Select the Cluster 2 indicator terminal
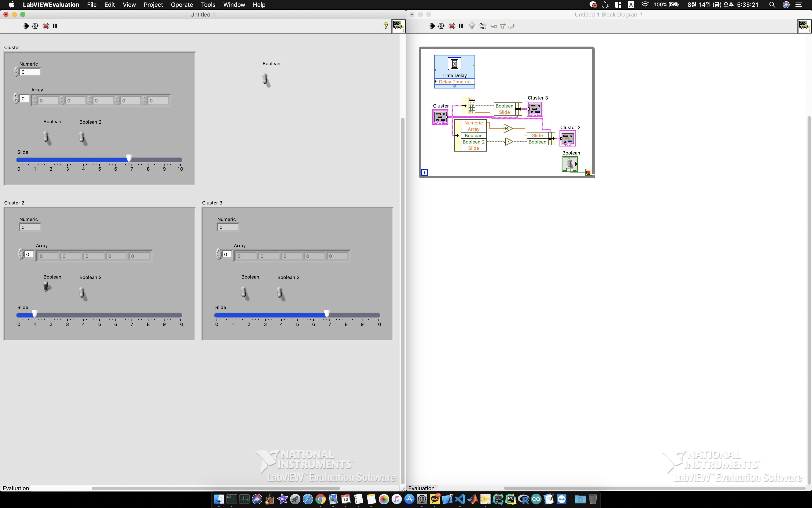The width and height of the screenshot is (812, 508). point(567,138)
